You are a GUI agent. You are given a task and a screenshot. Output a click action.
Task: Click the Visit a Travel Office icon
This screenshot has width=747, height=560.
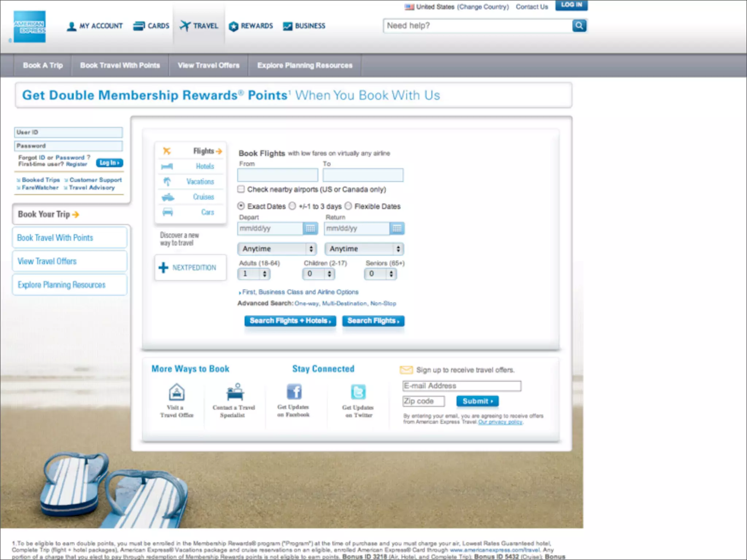point(177,392)
